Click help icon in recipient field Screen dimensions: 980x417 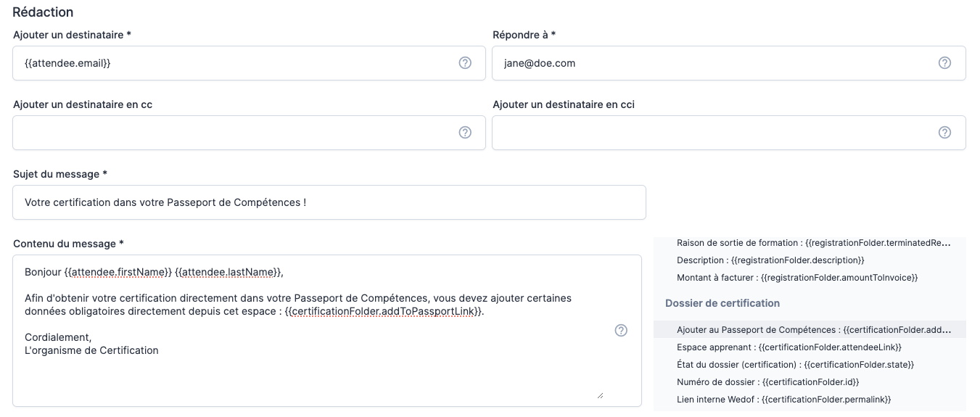point(465,63)
